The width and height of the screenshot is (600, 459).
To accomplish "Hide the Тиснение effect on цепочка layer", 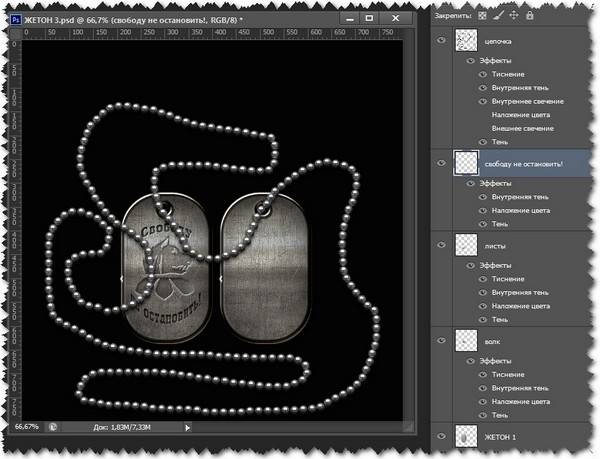I will 483,74.
